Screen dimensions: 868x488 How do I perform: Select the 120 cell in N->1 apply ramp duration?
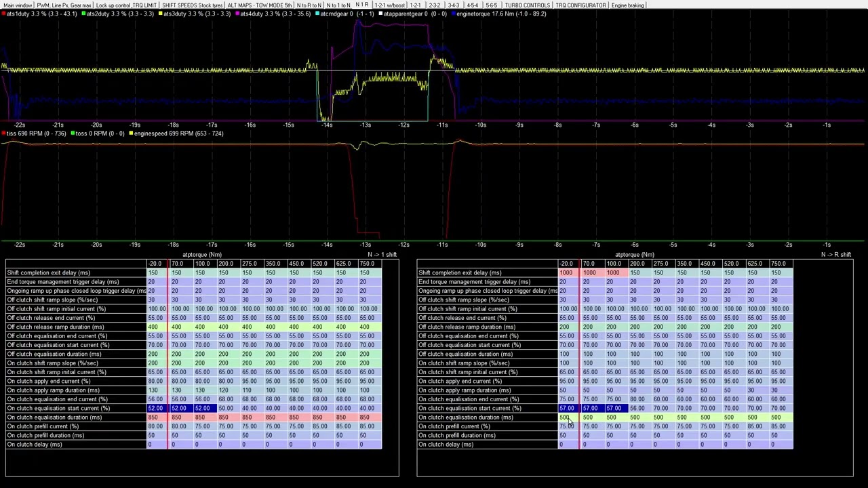click(223, 390)
